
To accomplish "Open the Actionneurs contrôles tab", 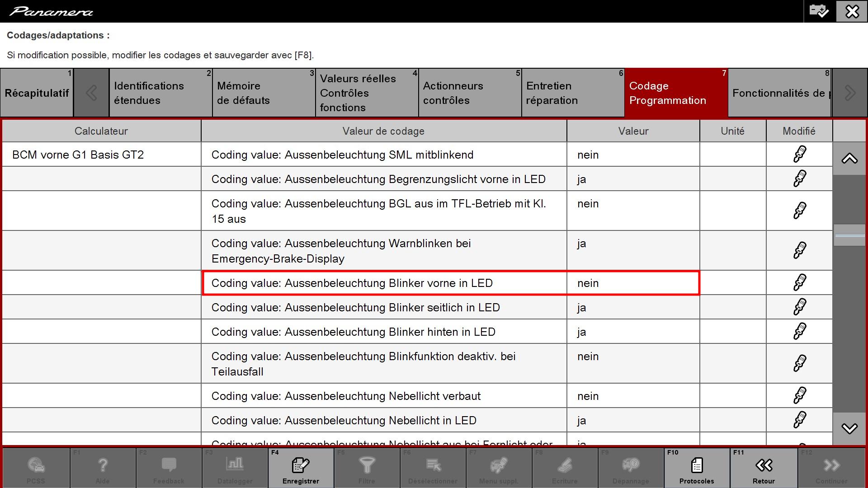I will point(470,93).
